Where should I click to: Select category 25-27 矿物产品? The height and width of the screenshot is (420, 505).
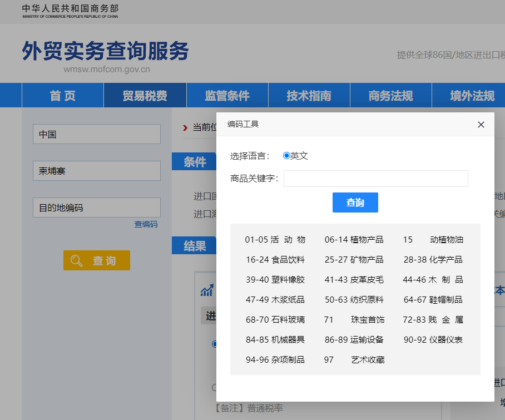pyautogui.click(x=354, y=260)
